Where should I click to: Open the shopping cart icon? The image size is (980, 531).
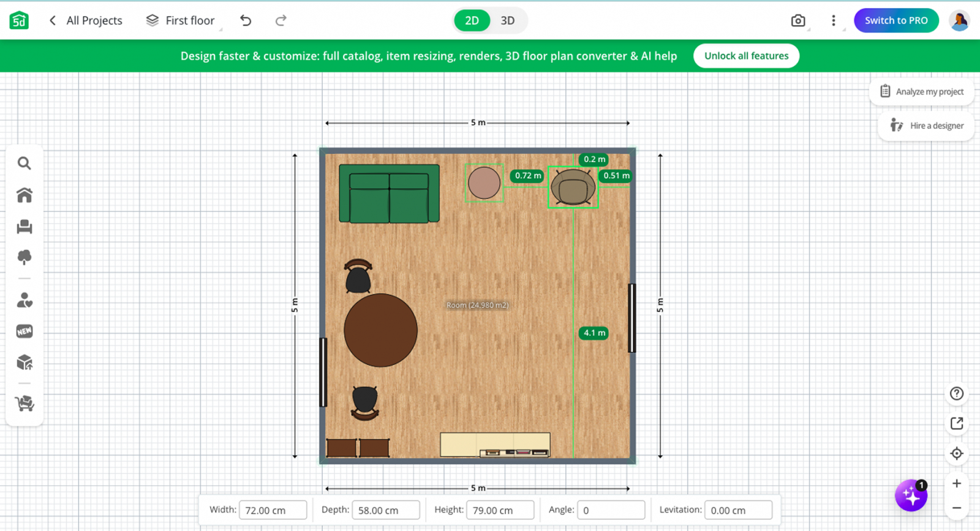(24, 403)
